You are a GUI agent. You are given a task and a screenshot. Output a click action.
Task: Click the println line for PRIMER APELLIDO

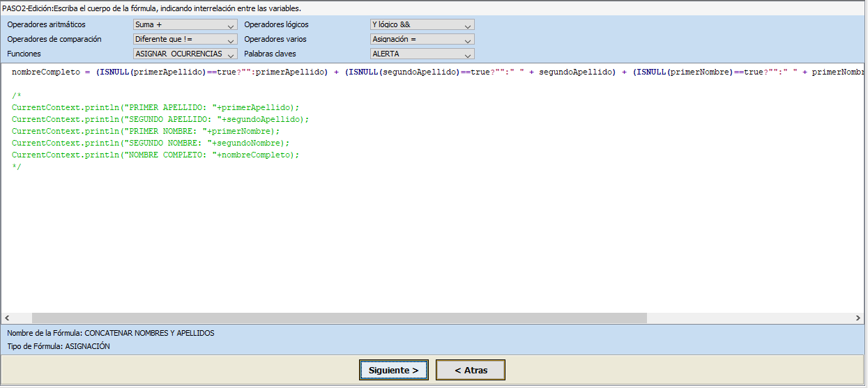click(155, 107)
